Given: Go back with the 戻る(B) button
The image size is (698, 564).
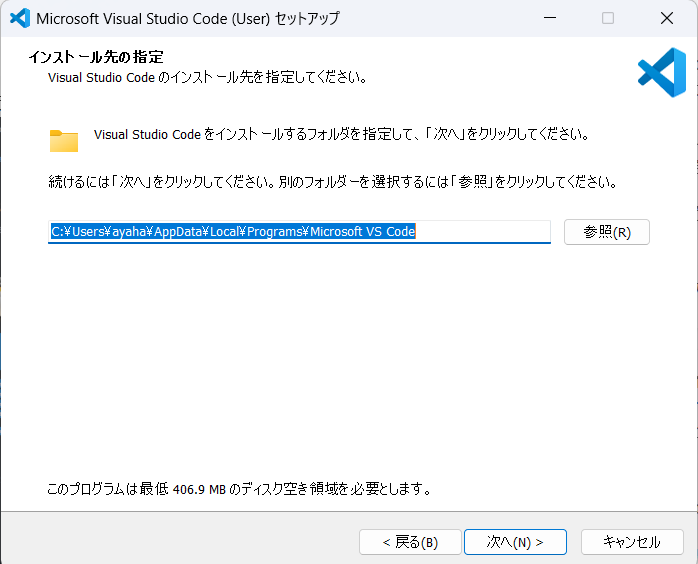Looking at the screenshot, I should pyautogui.click(x=410, y=542).
